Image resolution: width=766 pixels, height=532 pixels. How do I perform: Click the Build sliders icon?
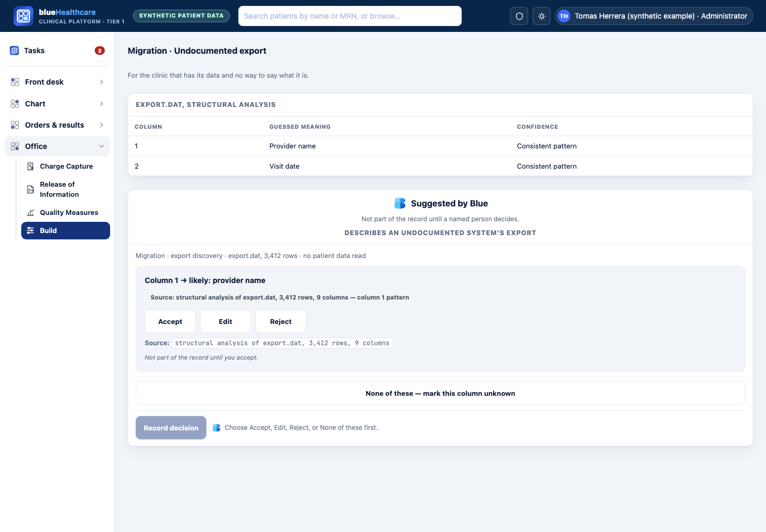click(30, 230)
